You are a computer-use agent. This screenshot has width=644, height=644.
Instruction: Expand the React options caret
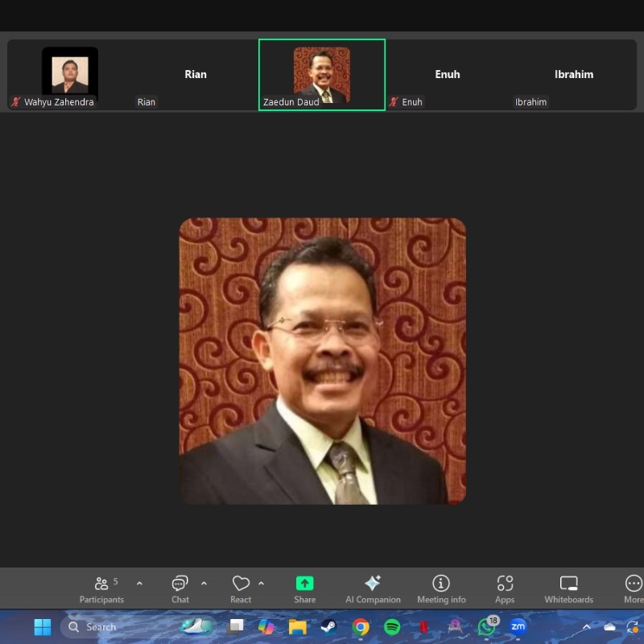(261, 583)
